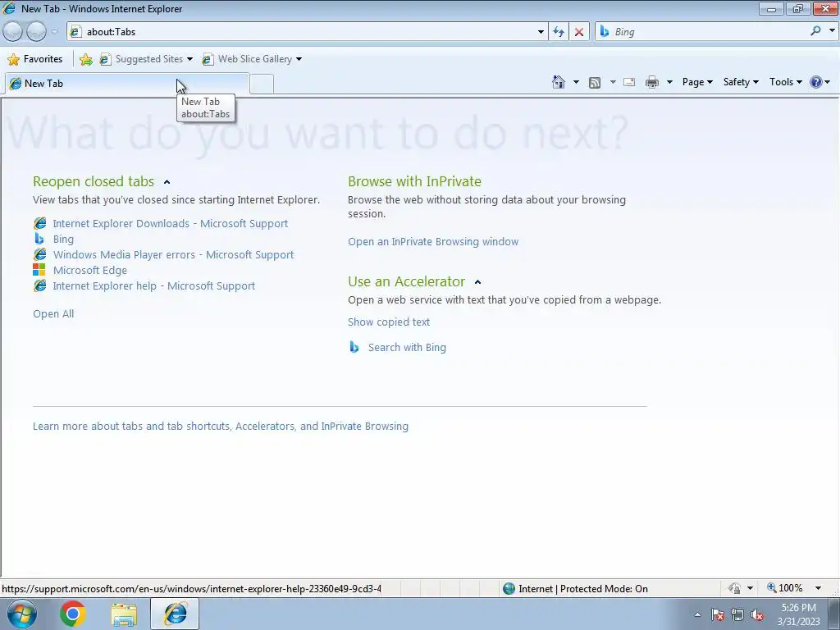Screen dimensions: 840x630
Task: Click the Microsoft logo beside Microsoft Edge
Action: coord(39,269)
